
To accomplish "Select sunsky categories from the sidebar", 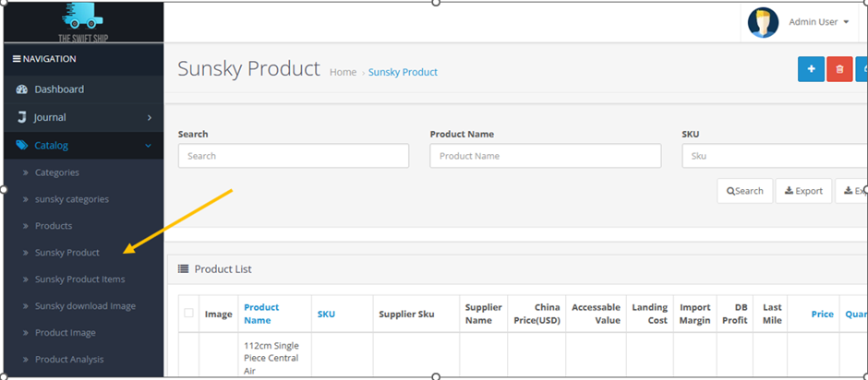I will pos(71,199).
